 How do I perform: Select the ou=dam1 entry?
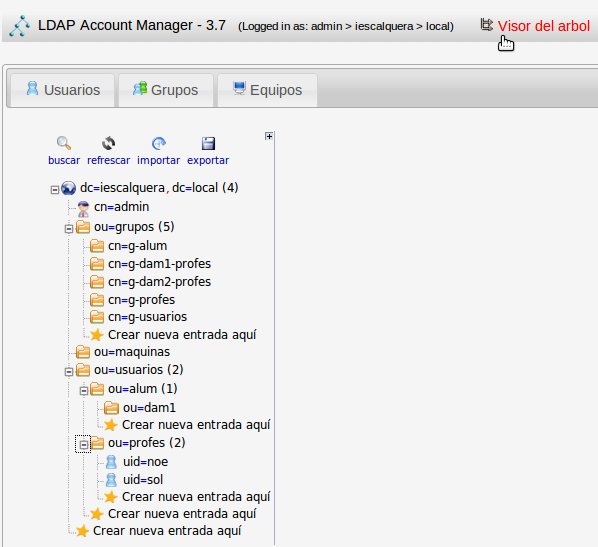pos(150,408)
